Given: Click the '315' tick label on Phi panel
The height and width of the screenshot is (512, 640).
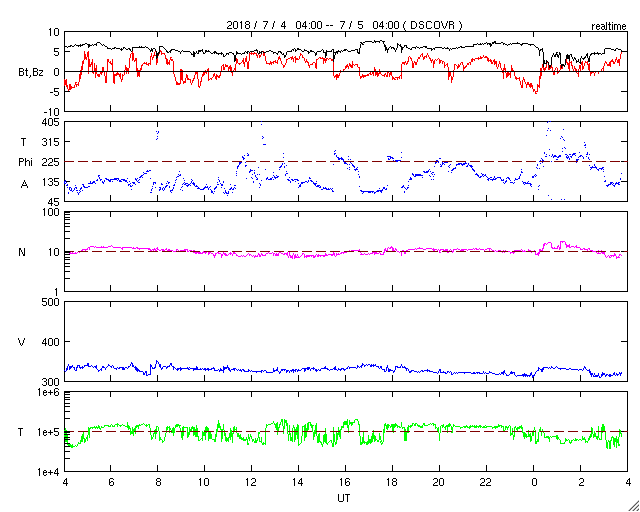Looking at the screenshot, I should [51, 142].
